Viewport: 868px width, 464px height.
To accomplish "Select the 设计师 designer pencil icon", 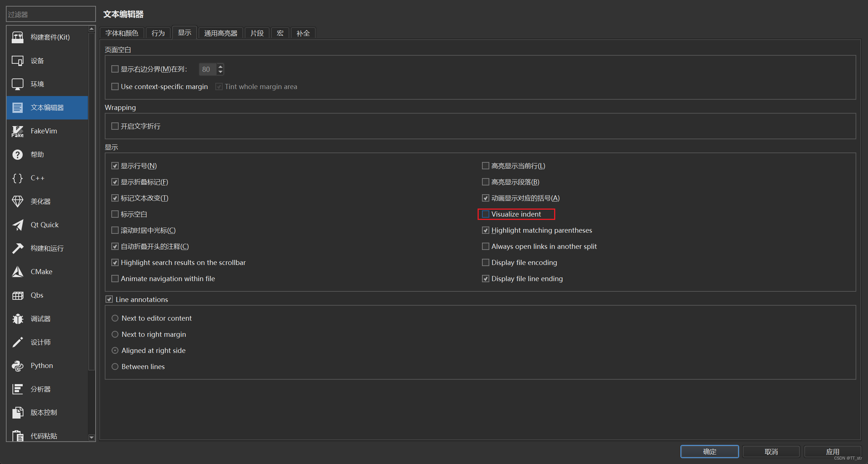I will pyautogui.click(x=18, y=342).
